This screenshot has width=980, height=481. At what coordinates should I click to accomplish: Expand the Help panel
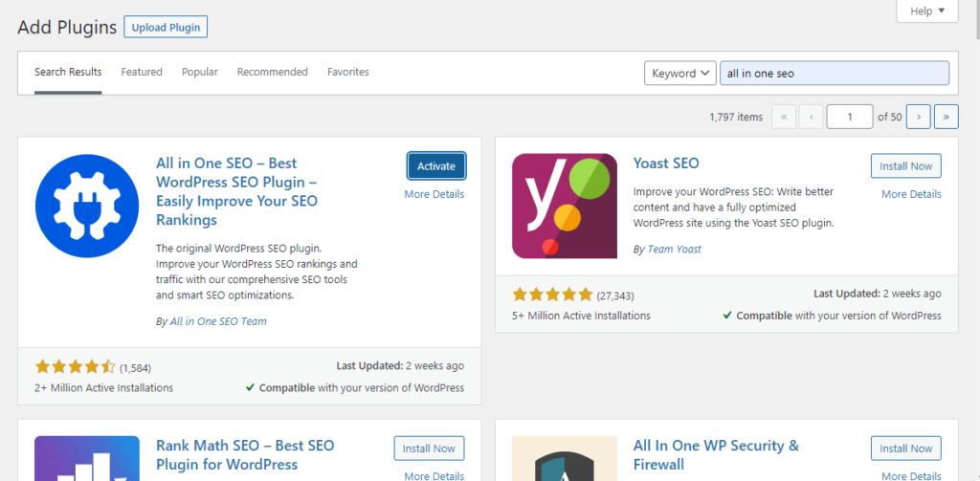(926, 11)
